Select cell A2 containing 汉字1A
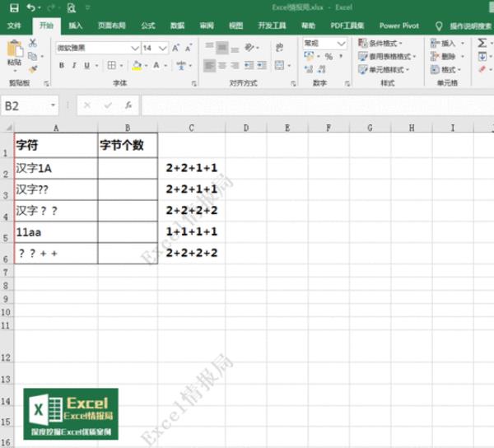 [x=56, y=168]
